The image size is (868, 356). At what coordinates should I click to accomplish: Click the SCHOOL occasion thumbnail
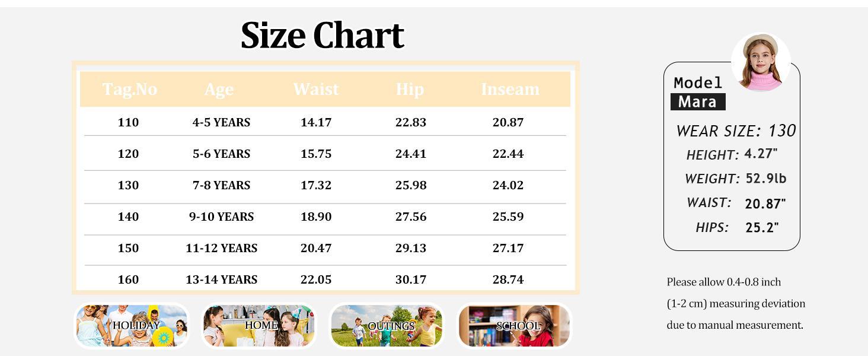[514, 325]
